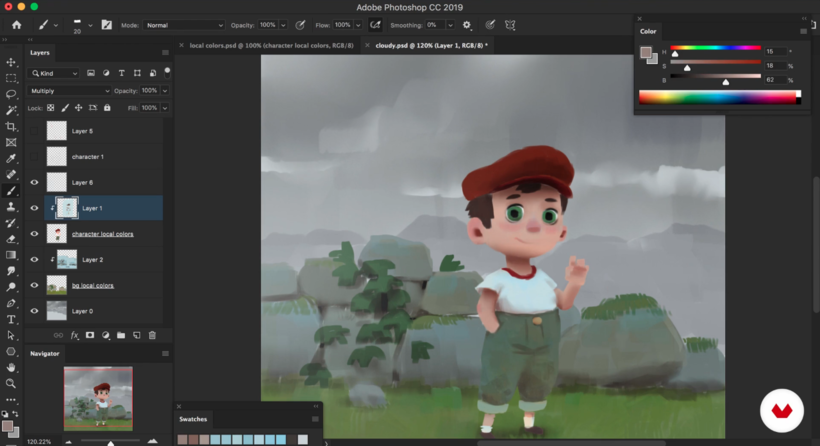Select the History Brush tool
Viewport: 820px width, 446px height.
tap(10, 223)
